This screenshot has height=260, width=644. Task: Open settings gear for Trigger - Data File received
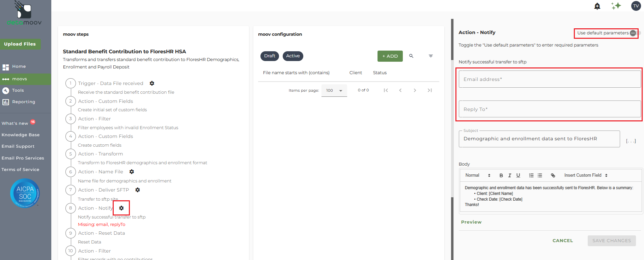point(152,83)
